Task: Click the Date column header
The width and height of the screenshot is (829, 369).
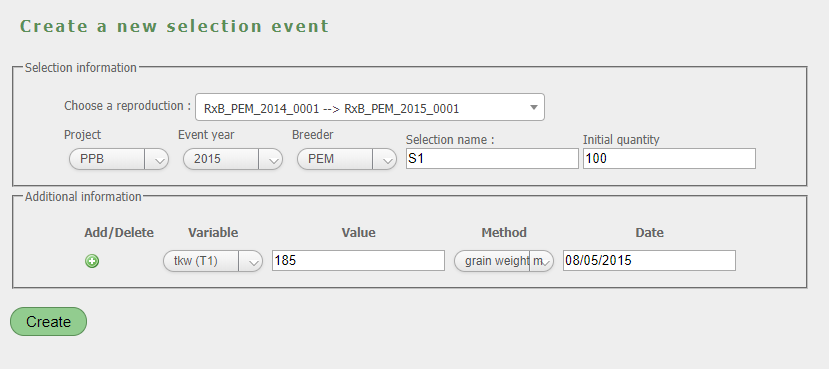Action: [649, 233]
